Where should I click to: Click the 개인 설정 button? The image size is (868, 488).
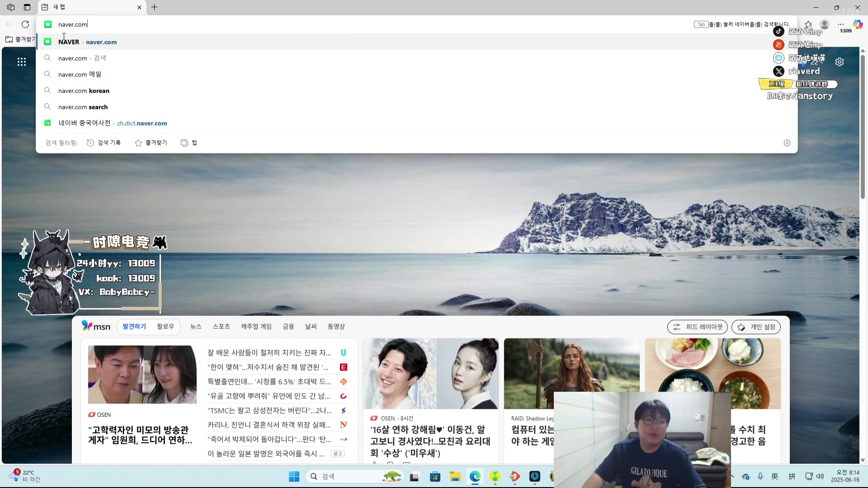(756, 327)
